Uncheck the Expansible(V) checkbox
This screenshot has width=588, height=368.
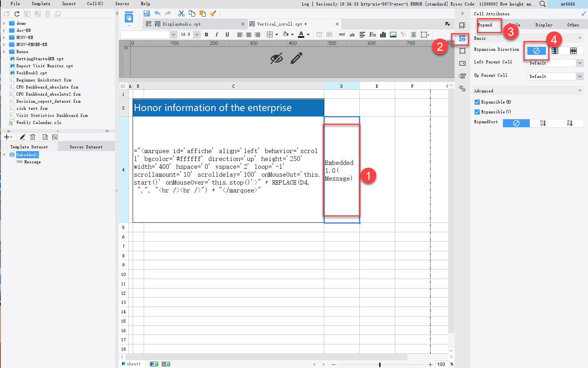coord(477,111)
